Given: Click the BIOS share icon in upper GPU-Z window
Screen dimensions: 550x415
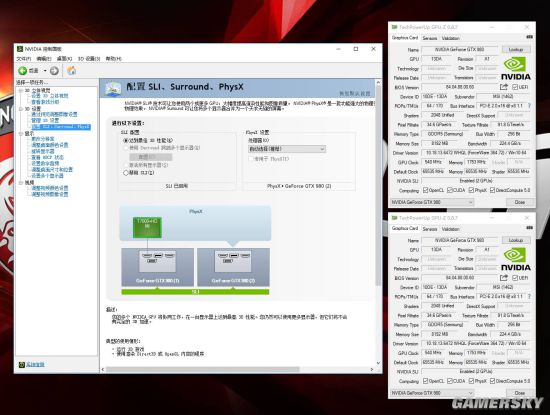Looking at the screenshot, I should point(504,87).
